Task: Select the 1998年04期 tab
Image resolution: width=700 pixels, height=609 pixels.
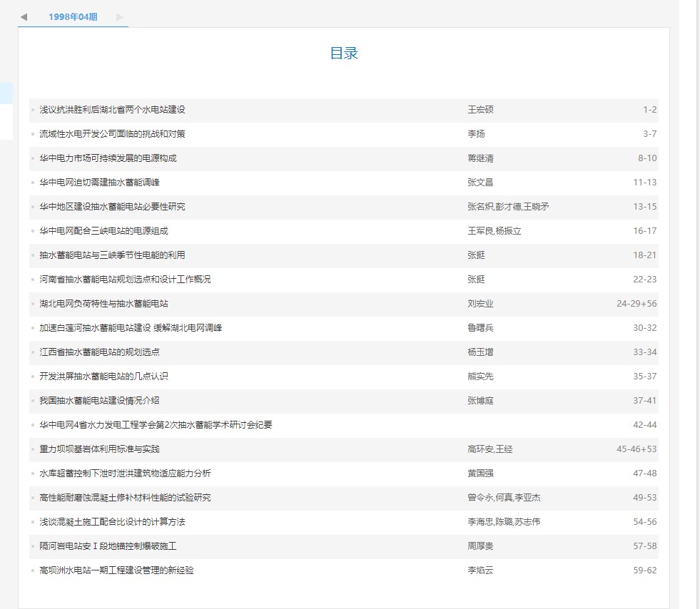Action: 73,17
